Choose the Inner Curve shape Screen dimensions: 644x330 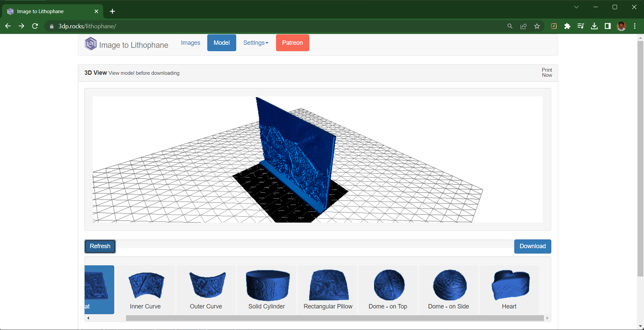coord(146,290)
